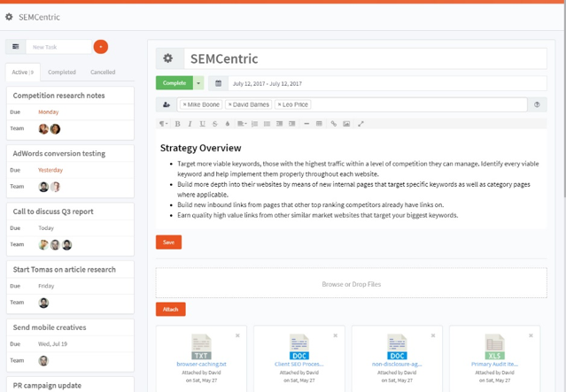Remove the browser-caching.txt attachment
566x392 pixels.
click(x=237, y=335)
